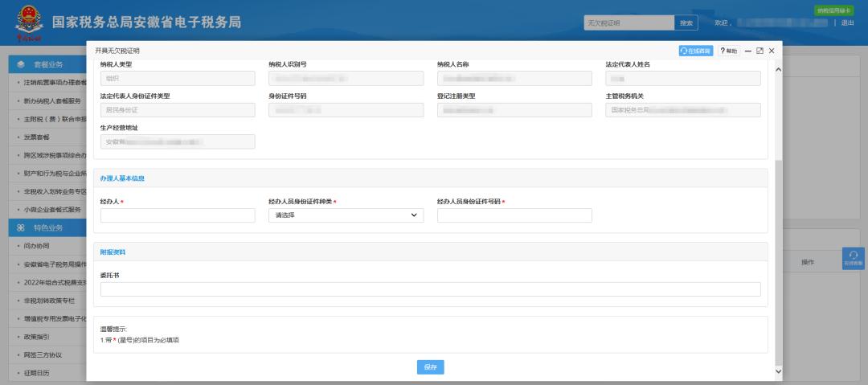
Task: Open the floating customer service headset icon
Action: [853, 258]
